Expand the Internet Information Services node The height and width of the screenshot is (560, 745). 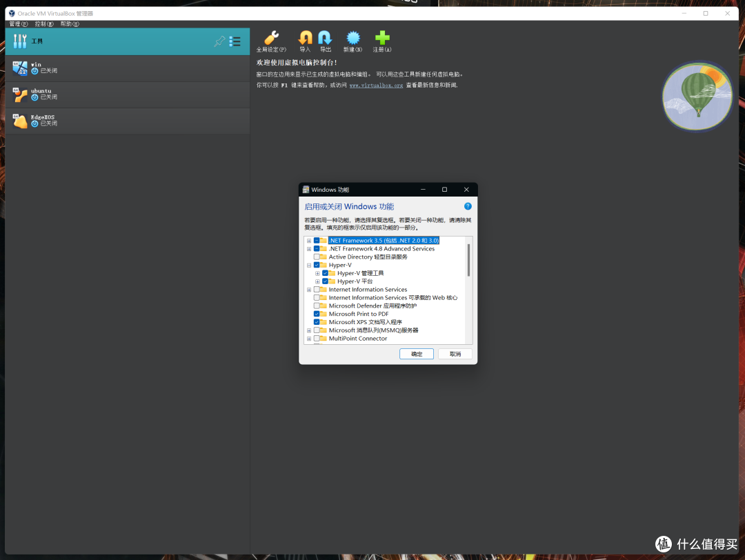coord(309,290)
